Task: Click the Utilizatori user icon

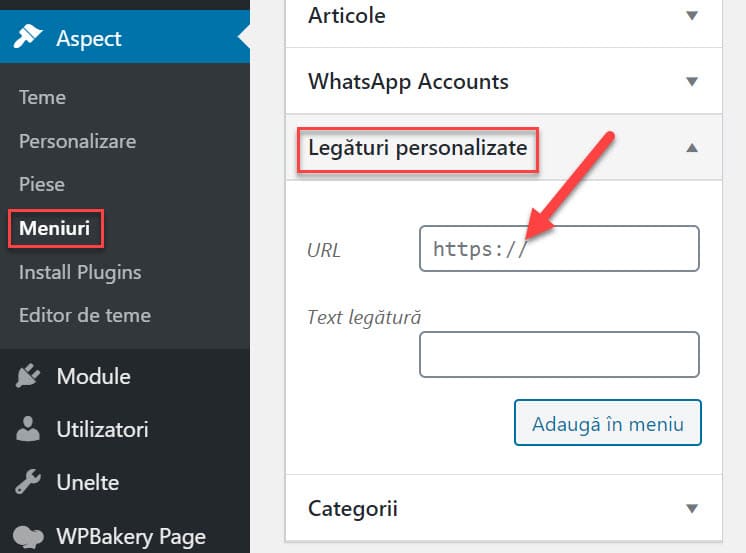Action: click(x=28, y=430)
